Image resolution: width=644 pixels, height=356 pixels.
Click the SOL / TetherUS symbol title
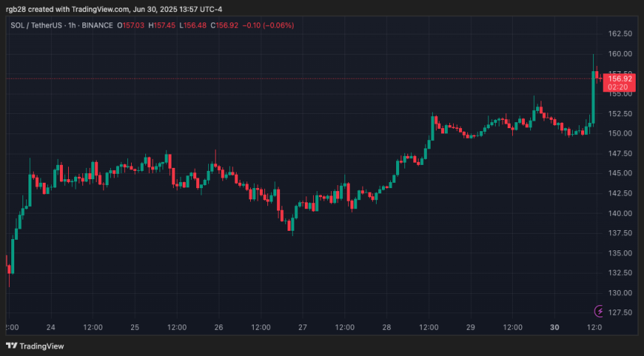pos(36,25)
